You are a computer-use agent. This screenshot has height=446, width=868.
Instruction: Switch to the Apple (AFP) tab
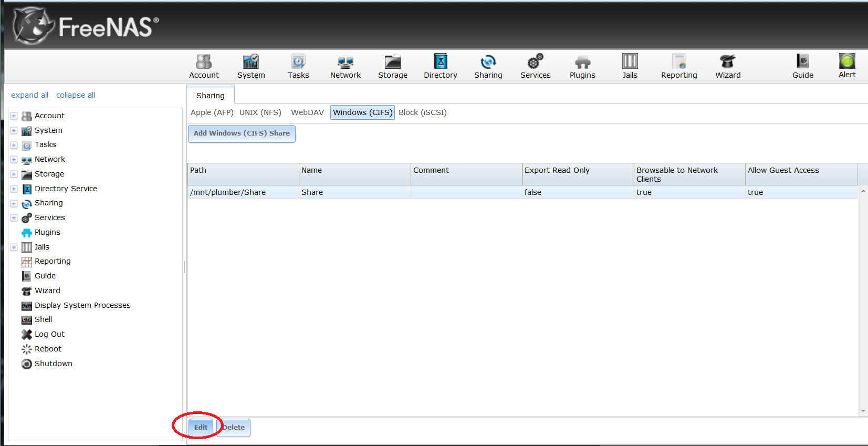pos(212,112)
